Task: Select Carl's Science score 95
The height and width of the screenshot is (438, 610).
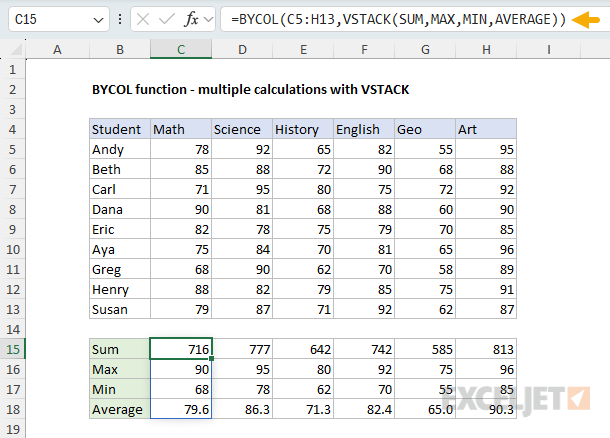Action: click(x=242, y=189)
